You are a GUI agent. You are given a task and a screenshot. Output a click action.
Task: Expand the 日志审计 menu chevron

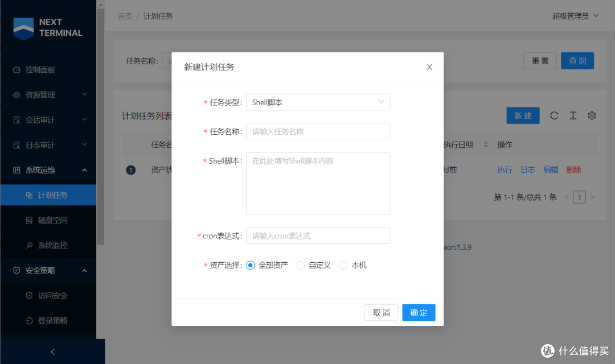click(84, 144)
